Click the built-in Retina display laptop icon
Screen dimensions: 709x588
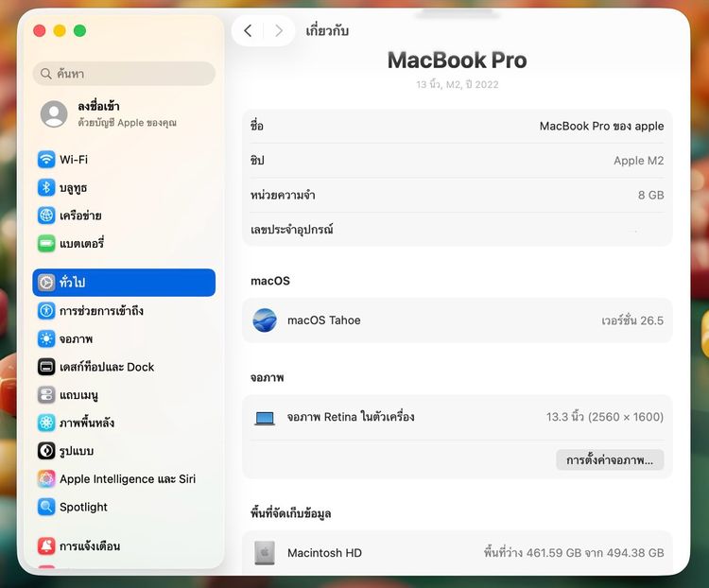tap(265, 418)
